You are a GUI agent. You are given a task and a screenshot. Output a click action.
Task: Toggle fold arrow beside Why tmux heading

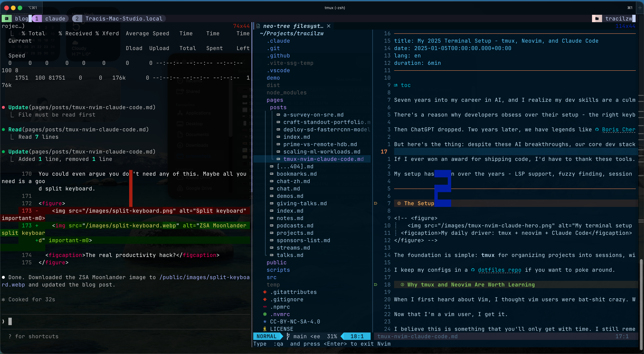tap(375, 285)
